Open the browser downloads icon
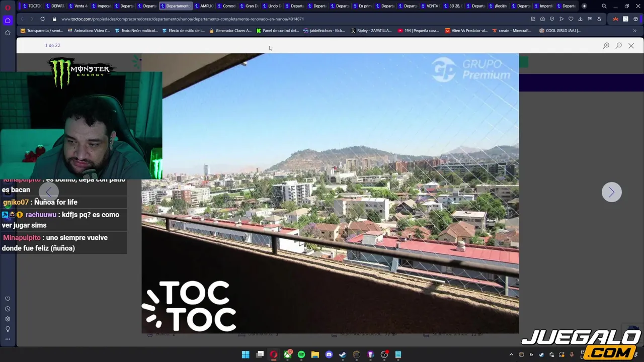This screenshot has width=644, height=362. (580, 19)
